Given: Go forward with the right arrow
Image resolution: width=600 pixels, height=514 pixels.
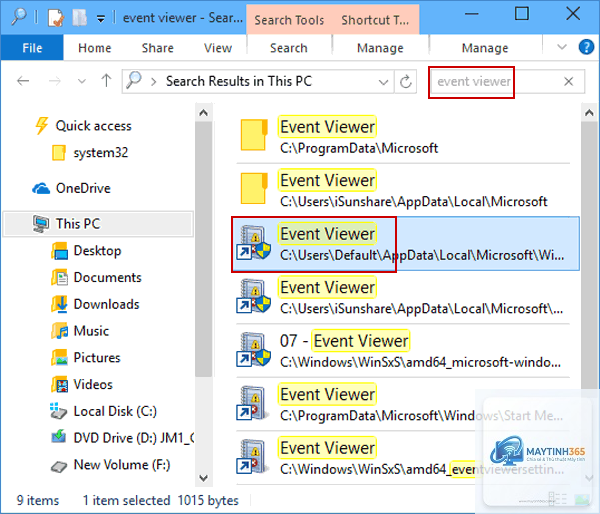Looking at the screenshot, I should click(55, 81).
